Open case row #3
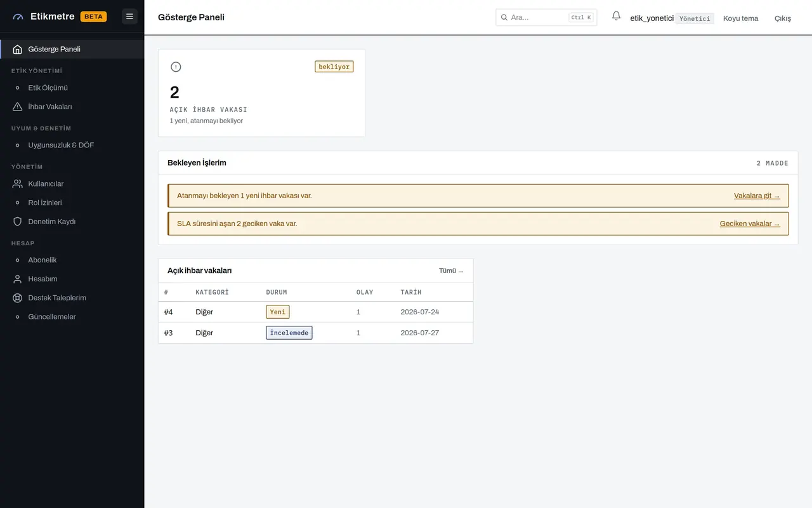The image size is (812, 508). tap(315, 333)
